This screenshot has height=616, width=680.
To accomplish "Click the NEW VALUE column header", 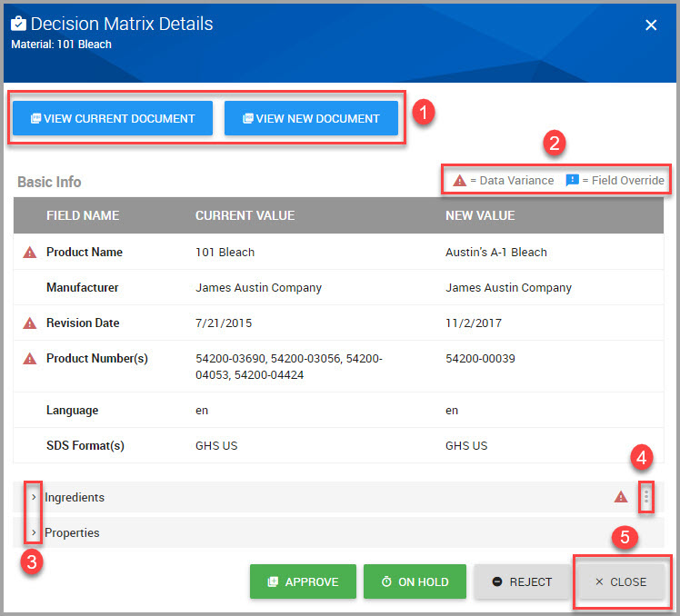I will [480, 215].
